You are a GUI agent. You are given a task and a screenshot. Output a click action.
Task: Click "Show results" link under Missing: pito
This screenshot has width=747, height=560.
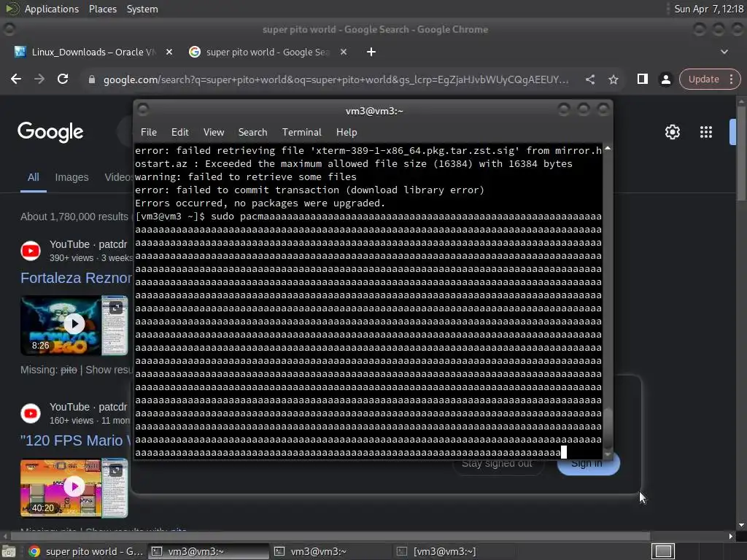click(x=109, y=370)
